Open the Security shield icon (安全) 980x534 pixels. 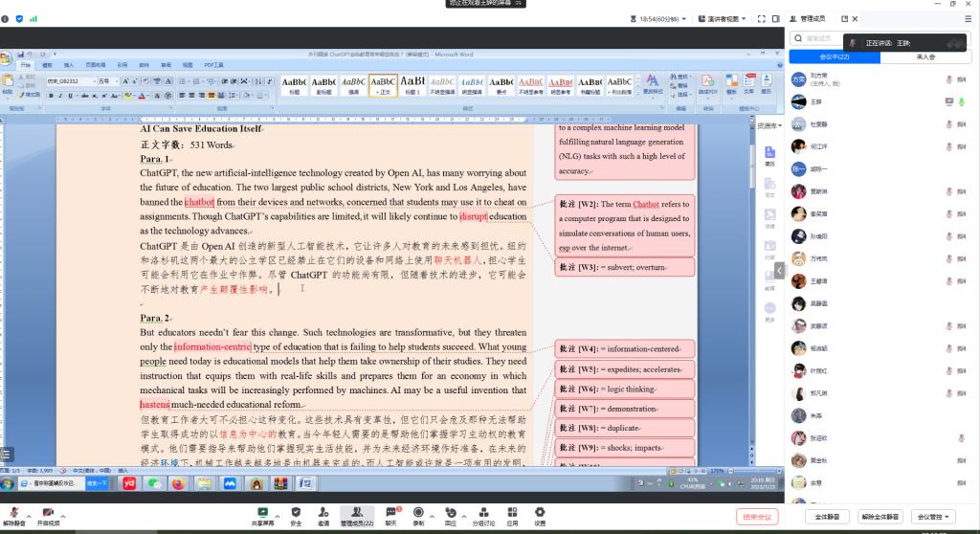(296, 513)
